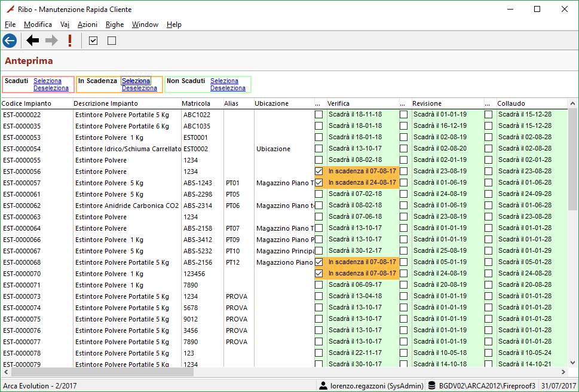Click the vertical scrollbar up arrow
Screen dimensions: 579x392
(572, 104)
